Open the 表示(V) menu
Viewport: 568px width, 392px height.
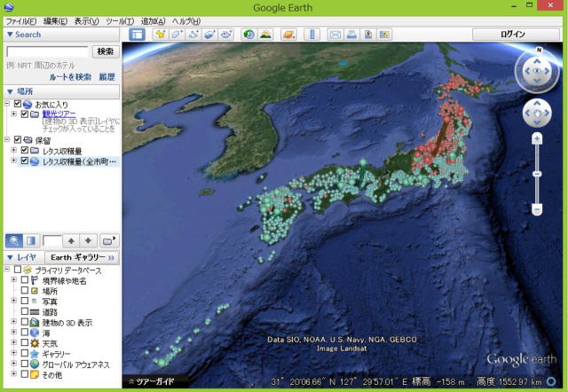(87, 20)
